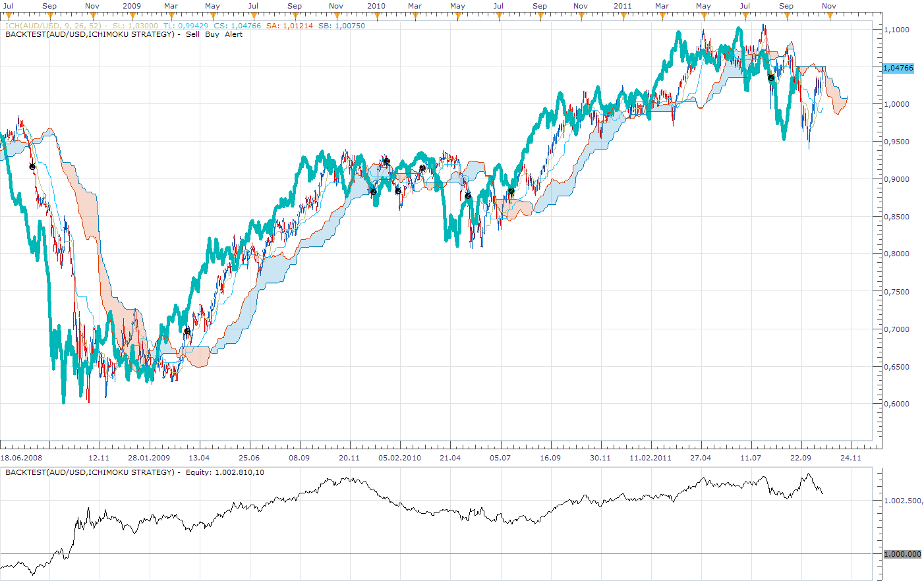Click the SA: 1,01214 legend value
924x581 pixels.
click(x=290, y=26)
